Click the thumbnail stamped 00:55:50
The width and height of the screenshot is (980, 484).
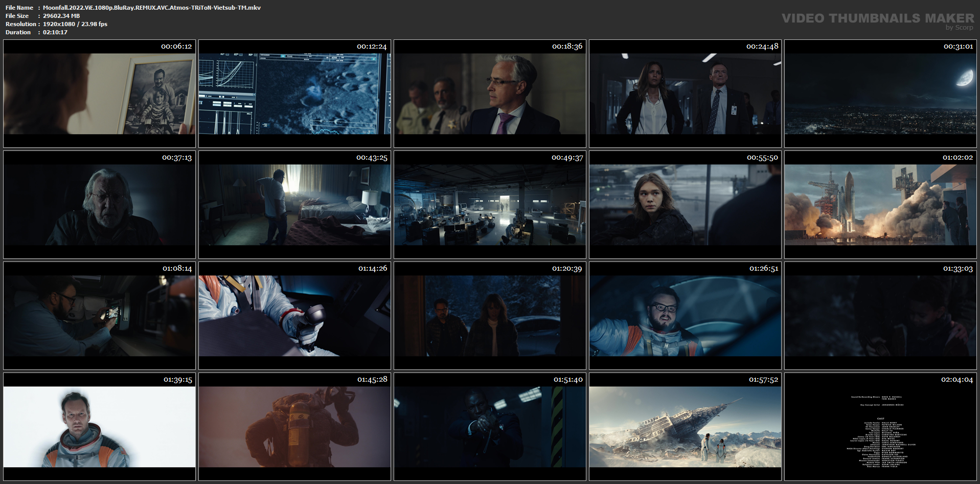685,205
